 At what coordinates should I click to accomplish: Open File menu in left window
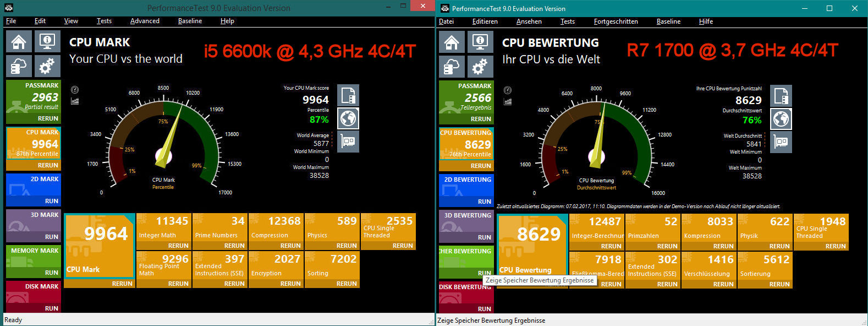click(11, 21)
